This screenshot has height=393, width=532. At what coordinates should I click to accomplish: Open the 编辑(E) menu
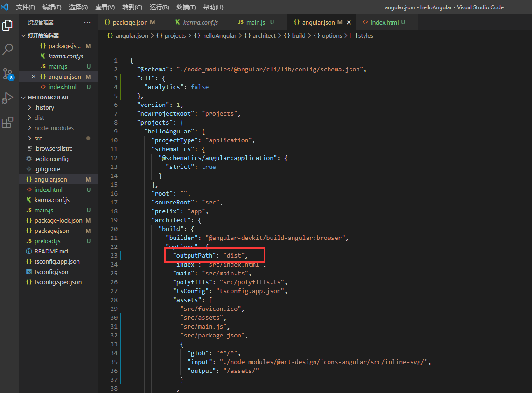52,7
